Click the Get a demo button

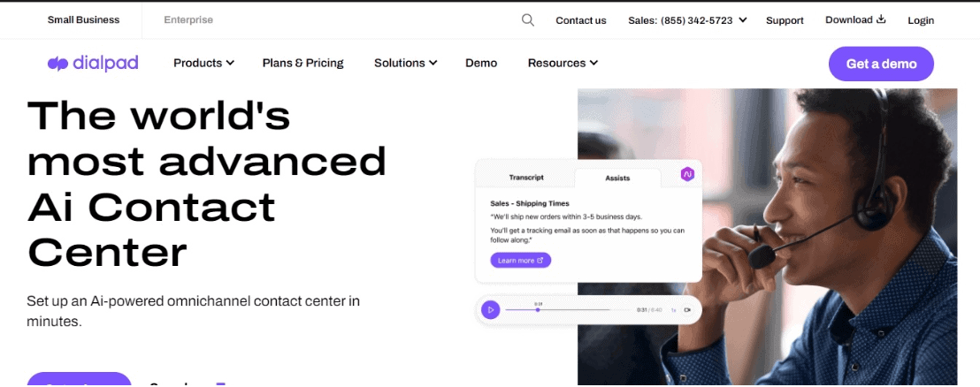pos(881,64)
